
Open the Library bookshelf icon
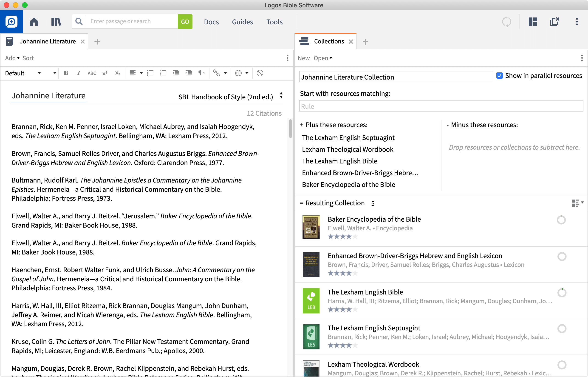coord(56,22)
